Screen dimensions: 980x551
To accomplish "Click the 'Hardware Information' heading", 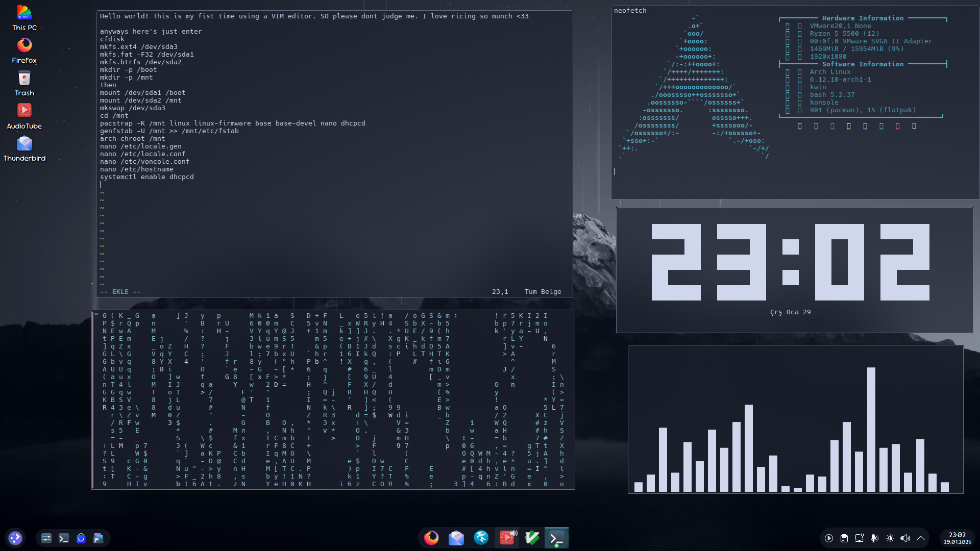I will [863, 18].
